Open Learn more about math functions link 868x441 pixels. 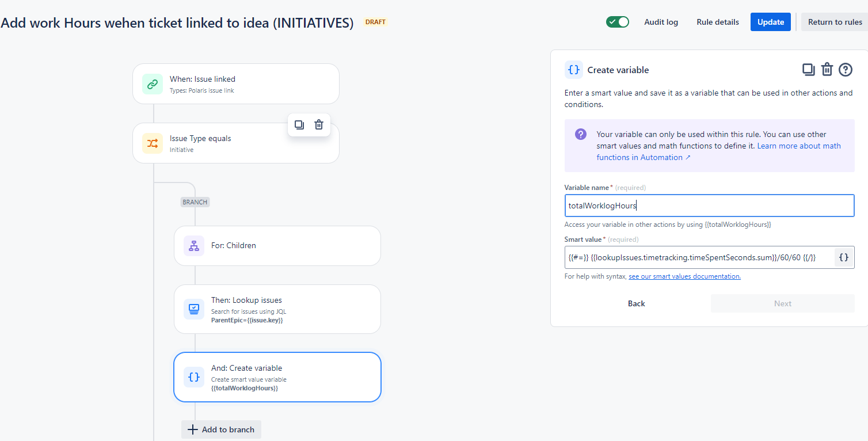(x=719, y=151)
